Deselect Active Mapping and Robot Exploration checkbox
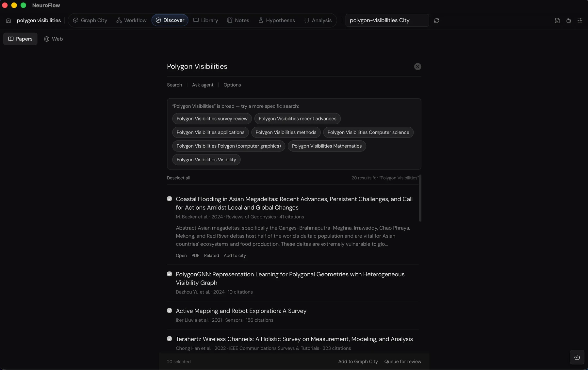 169,311
